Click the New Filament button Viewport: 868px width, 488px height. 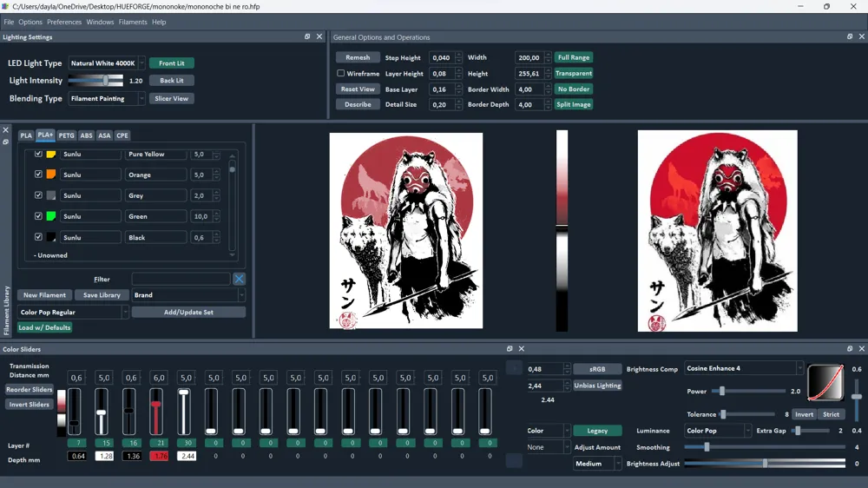(x=44, y=295)
